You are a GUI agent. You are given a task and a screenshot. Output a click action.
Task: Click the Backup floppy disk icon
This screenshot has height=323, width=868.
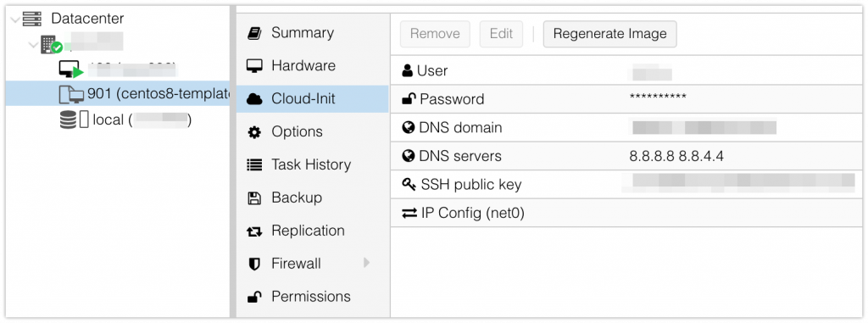coord(254,198)
